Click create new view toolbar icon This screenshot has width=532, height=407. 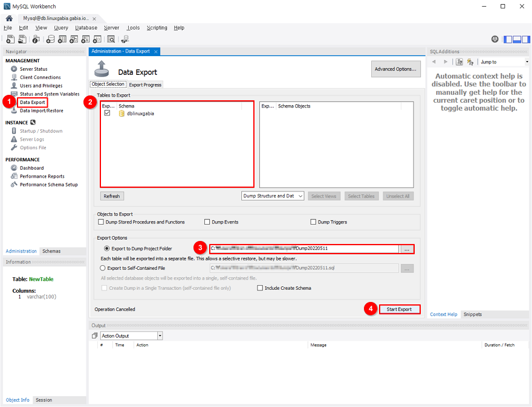click(x=74, y=39)
